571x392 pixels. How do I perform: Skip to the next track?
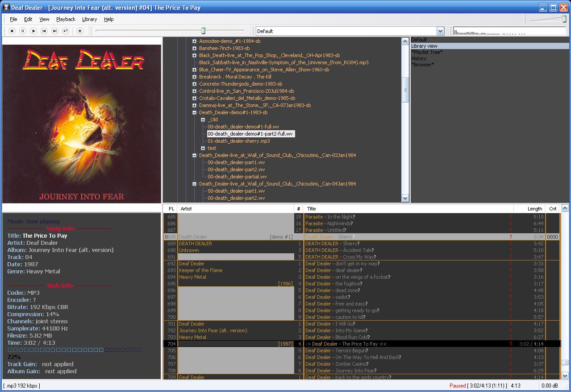coord(55,31)
